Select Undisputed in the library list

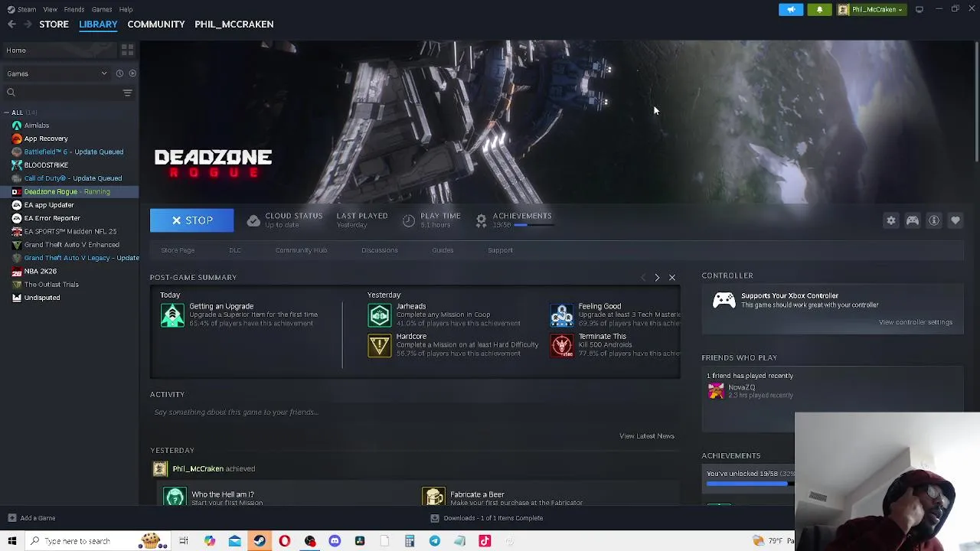(41, 298)
